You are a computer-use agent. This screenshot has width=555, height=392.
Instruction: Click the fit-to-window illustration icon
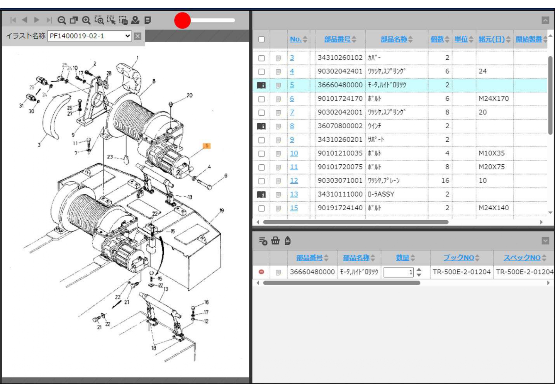pos(74,20)
